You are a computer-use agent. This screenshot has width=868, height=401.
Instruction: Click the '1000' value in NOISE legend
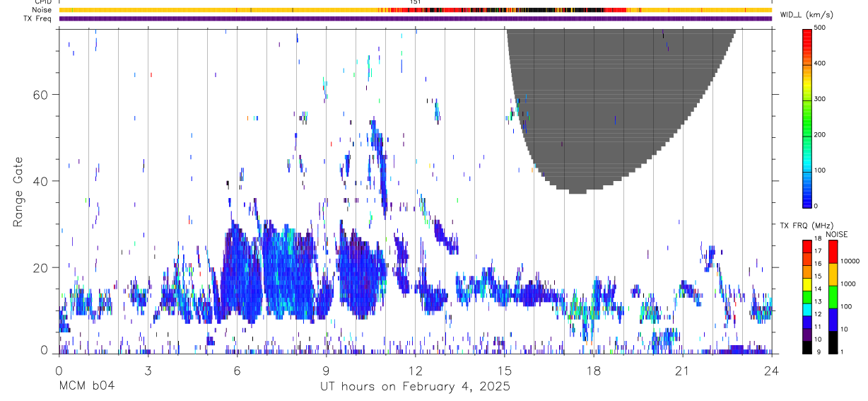point(848,283)
